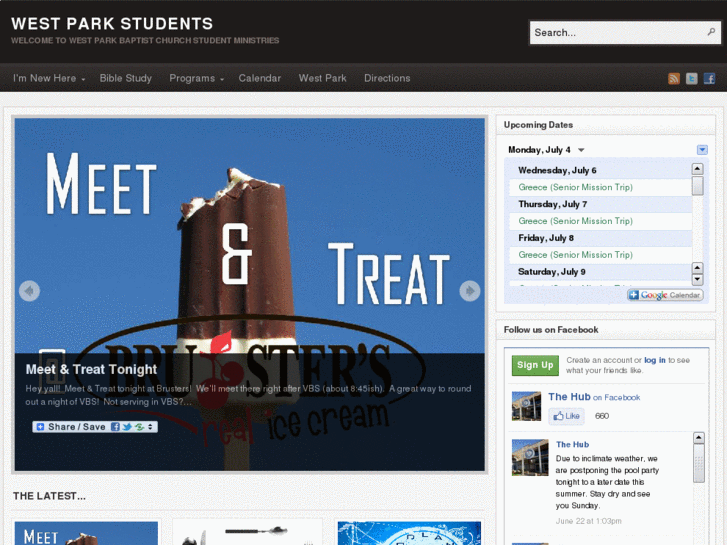
Task: Add to Google Calendar button
Action: click(665, 295)
